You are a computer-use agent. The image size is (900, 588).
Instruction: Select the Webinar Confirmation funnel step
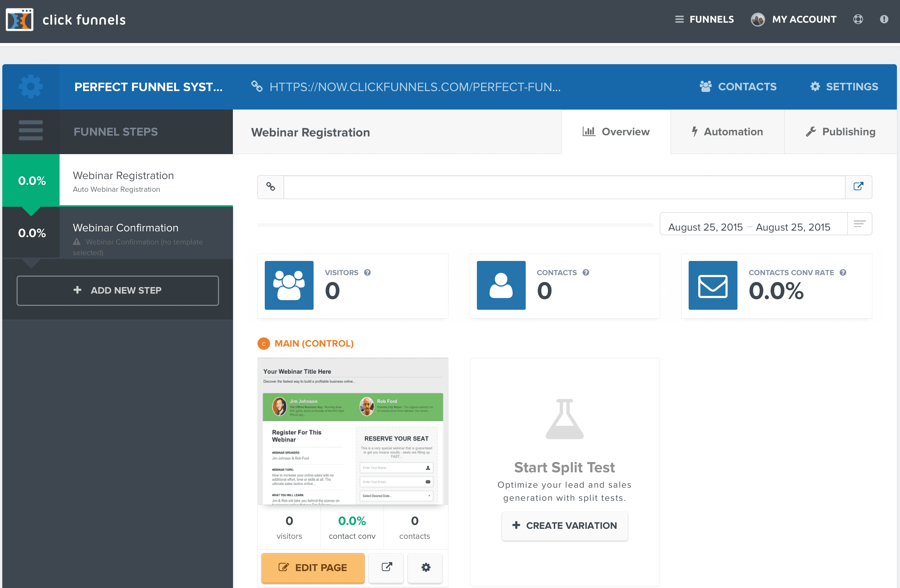[118, 233]
